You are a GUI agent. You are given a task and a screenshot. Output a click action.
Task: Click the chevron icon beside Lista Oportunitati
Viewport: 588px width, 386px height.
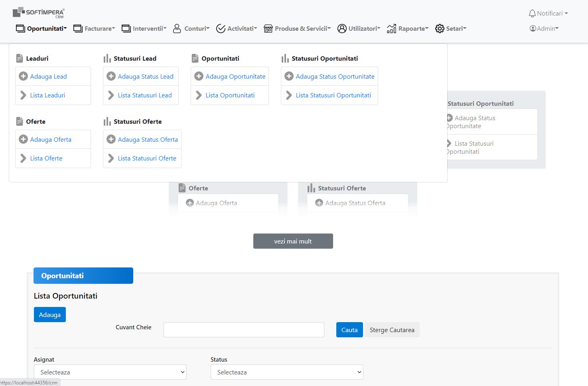point(199,95)
